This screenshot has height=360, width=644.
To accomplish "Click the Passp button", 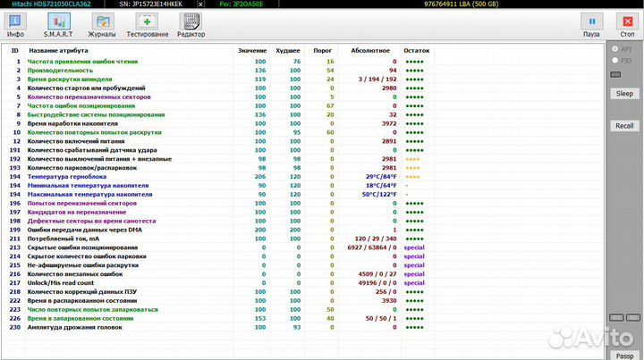I will (x=623, y=355).
